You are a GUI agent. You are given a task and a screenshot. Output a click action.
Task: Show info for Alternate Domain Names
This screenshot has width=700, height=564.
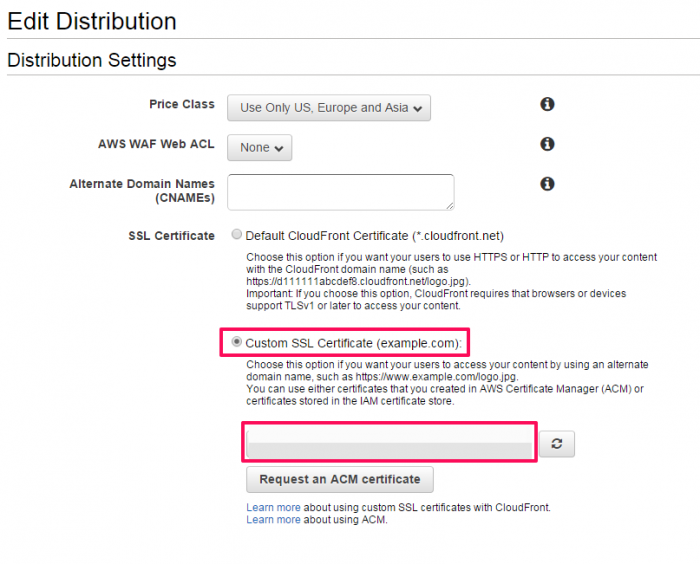point(547,184)
